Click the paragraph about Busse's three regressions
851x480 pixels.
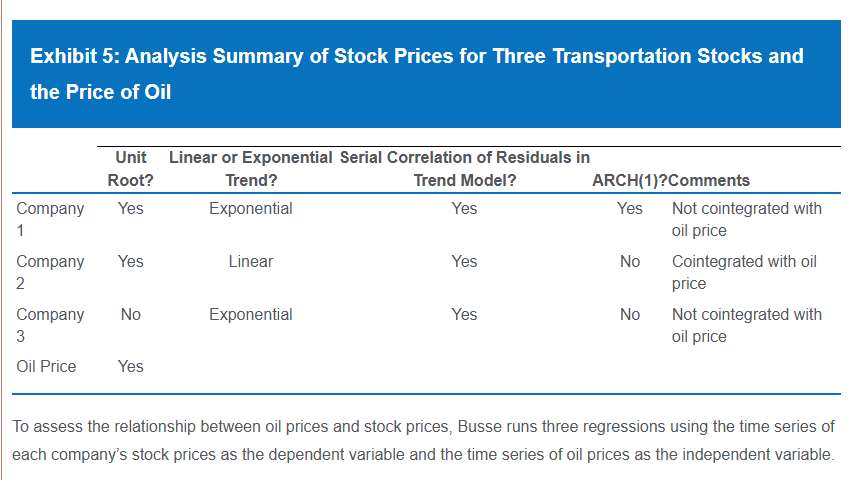tap(422, 440)
